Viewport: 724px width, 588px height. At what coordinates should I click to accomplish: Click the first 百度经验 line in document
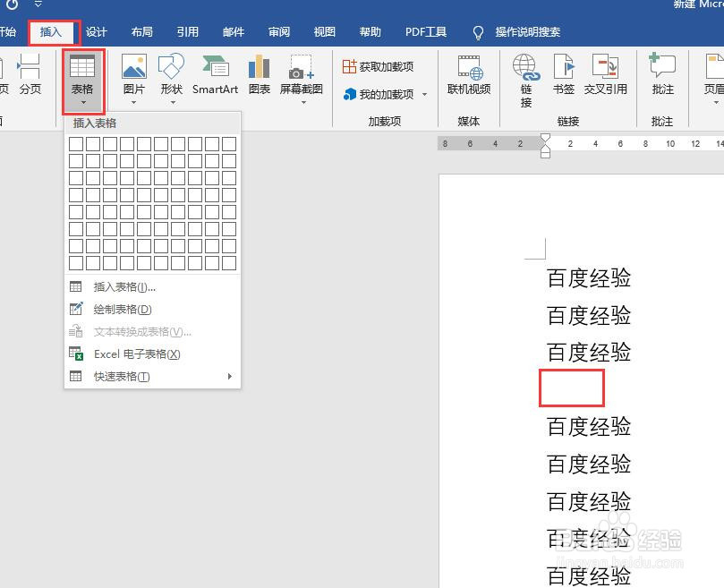tap(589, 278)
